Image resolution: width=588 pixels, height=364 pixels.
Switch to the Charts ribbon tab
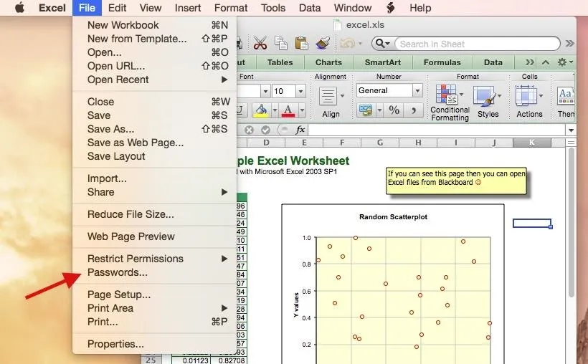pyautogui.click(x=328, y=62)
